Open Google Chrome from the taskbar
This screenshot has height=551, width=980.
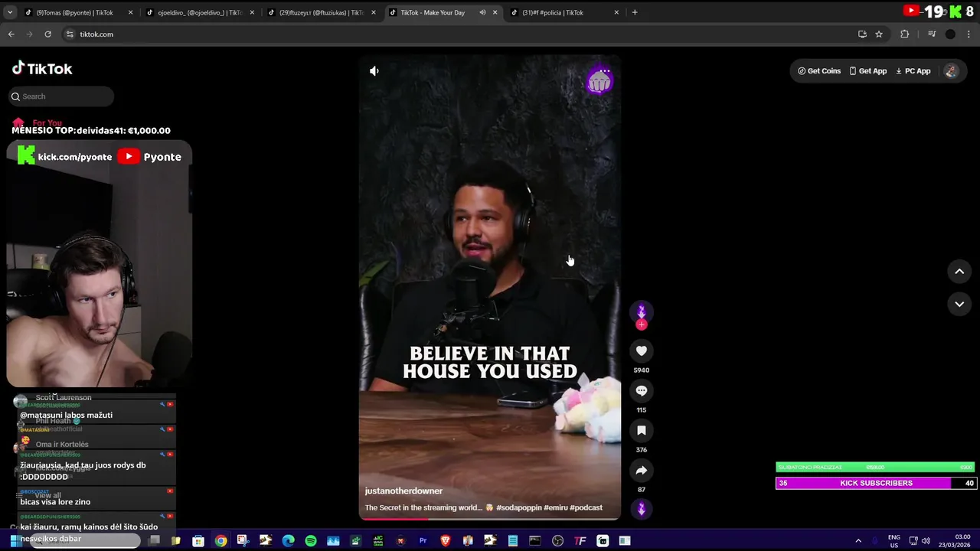(220, 541)
